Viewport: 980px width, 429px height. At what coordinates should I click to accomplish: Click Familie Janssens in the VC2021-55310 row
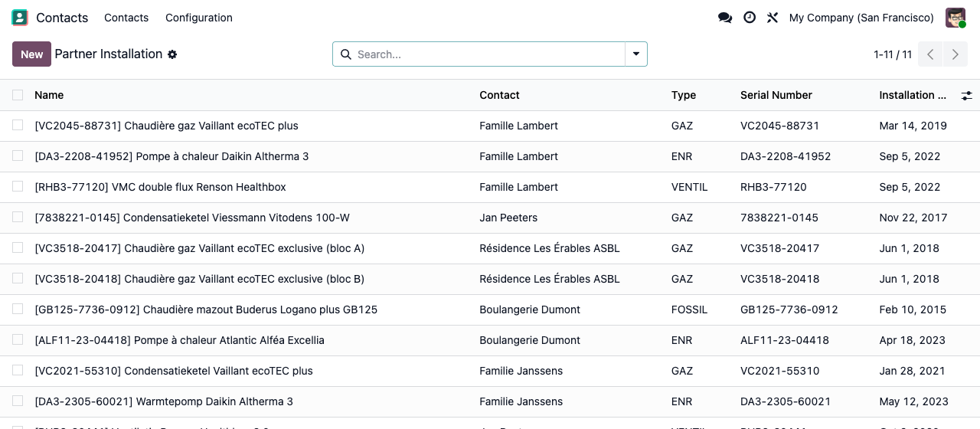click(x=521, y=371)
